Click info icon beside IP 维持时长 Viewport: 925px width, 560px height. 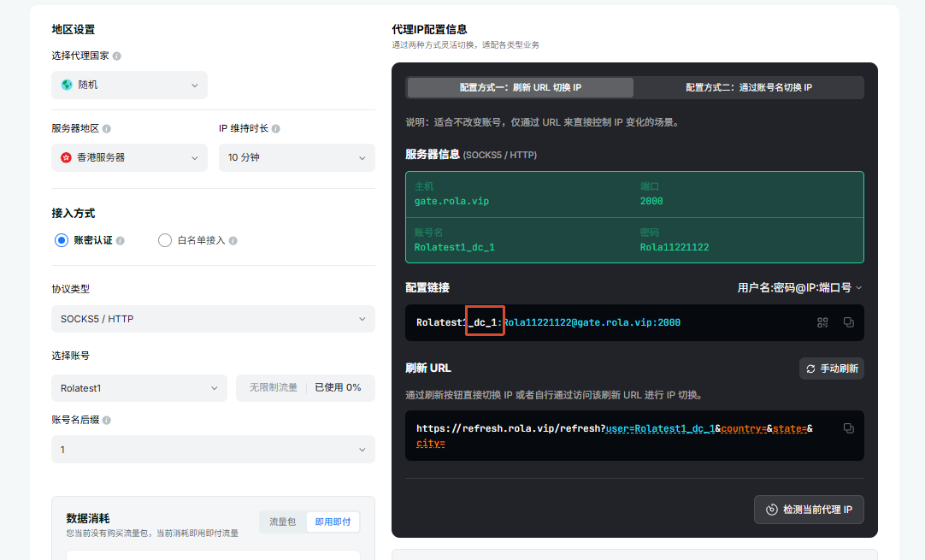276,128
